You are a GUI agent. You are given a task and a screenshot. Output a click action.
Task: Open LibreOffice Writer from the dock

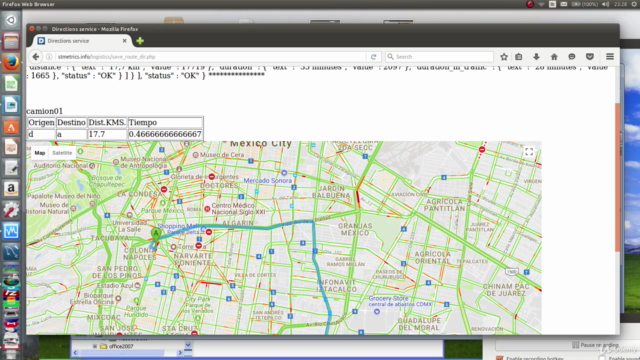pos(11,105)
